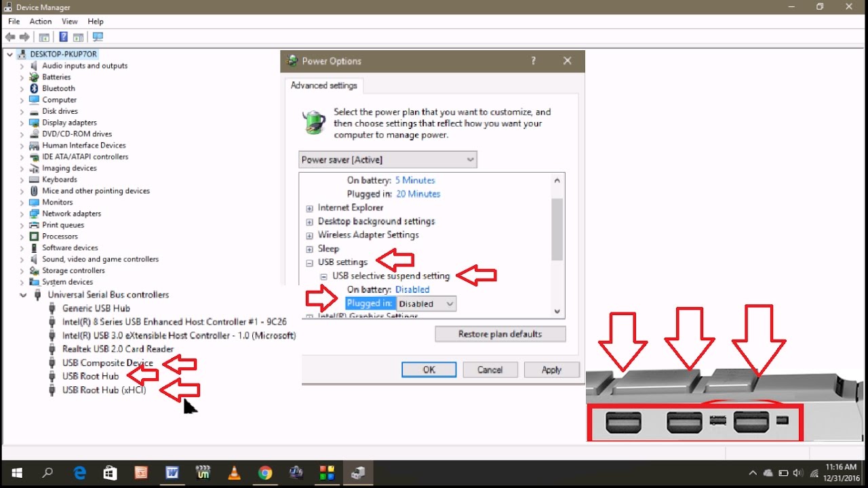Open Microsoft Edge from the taskbar
The image size is (868, 488).
79,473
